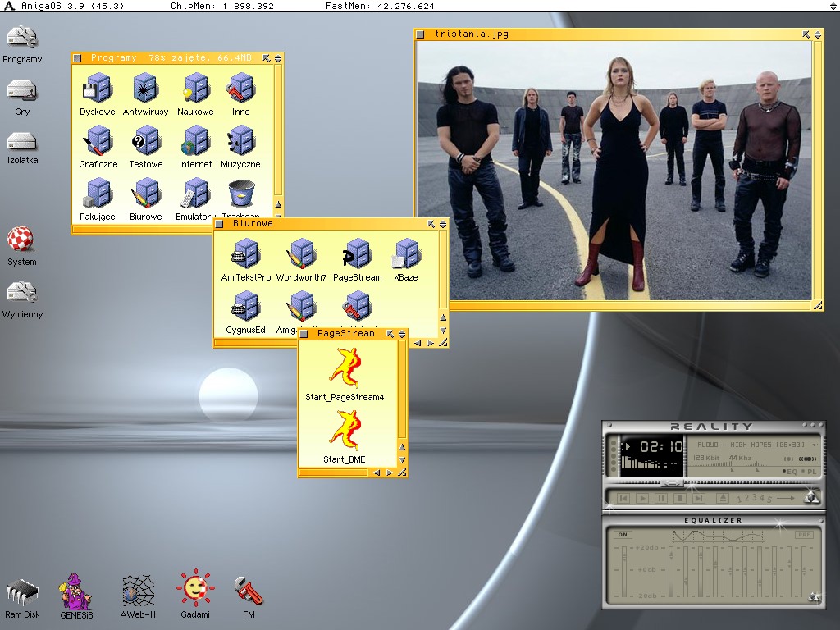Image resolution: width=840 pixels, height=630 pixels.
Task: Click the vertical scrollbar in Programy window
Action: [278, 130]
